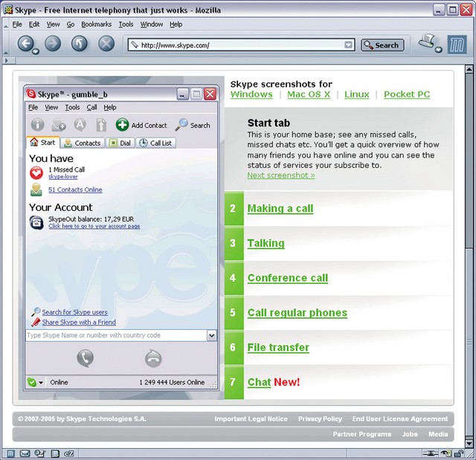Click the Mozilla throbber logo
Viewport: 476px width, 460px height.
[457, 45]
